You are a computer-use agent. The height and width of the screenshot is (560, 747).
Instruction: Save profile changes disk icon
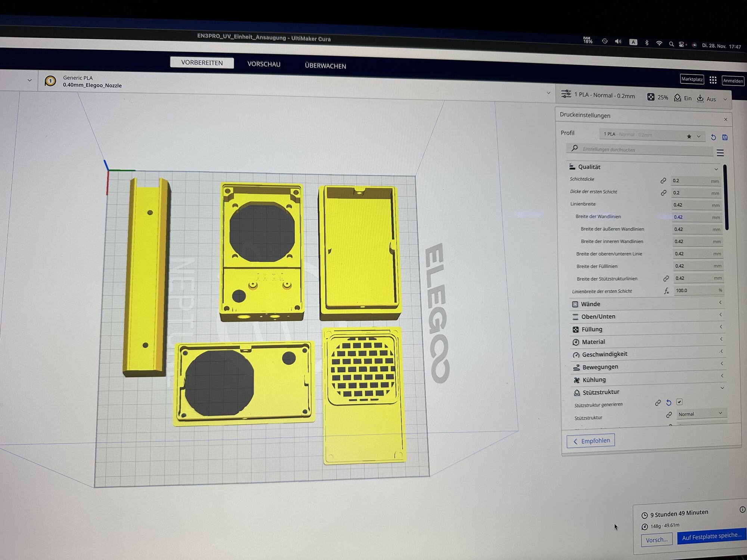tap(725, 137)
